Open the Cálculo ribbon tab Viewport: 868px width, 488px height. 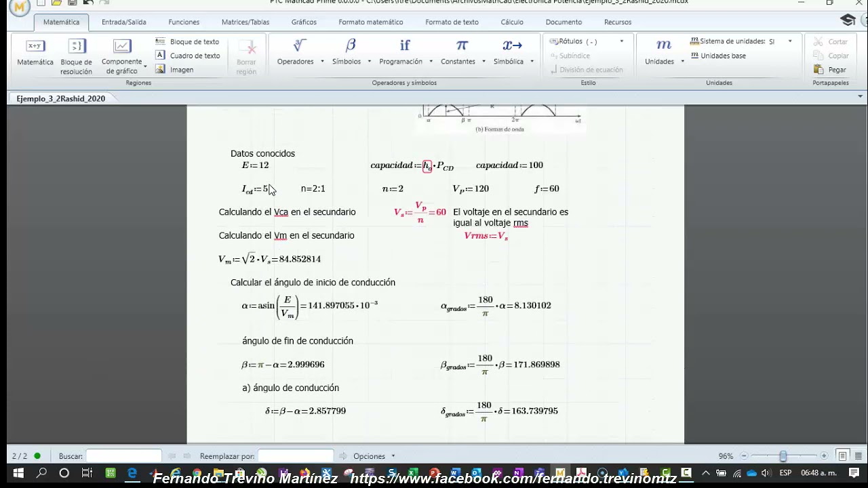pyautogui.click(x=512, y=22)
